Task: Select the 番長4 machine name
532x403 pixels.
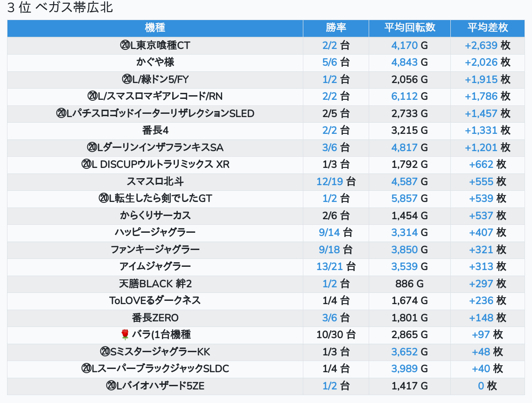Action: tap(155, 130)
